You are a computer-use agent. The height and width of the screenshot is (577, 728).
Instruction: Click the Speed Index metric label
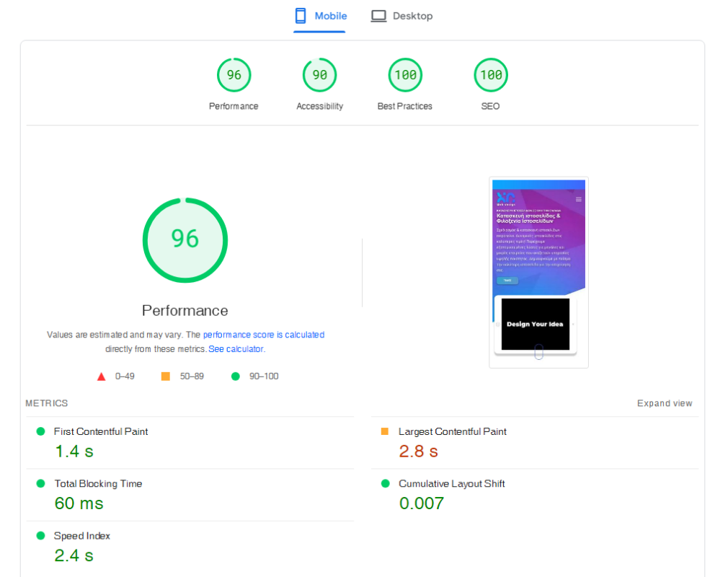point(81,536)
